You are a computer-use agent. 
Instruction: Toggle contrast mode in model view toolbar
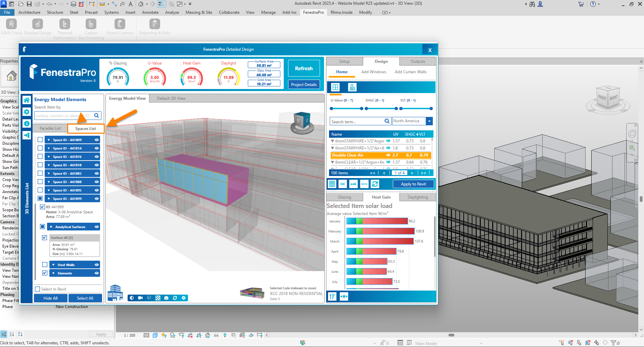tap(132, 298)
